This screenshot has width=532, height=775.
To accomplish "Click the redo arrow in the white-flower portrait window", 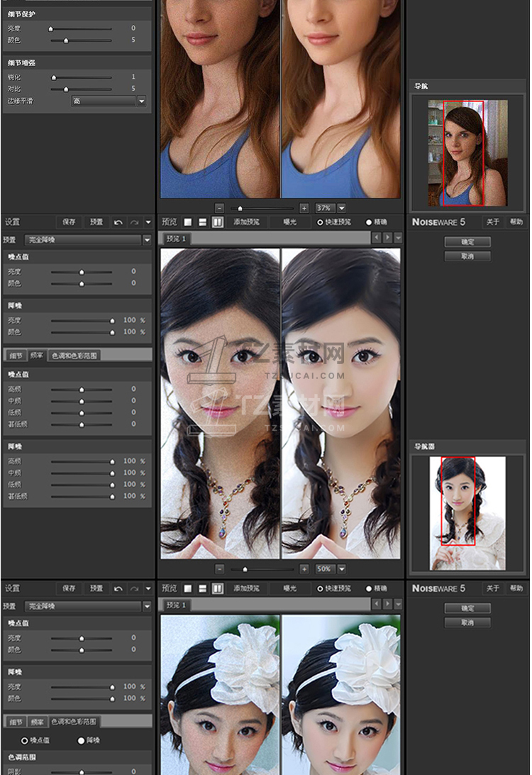I will pos(134,588).
